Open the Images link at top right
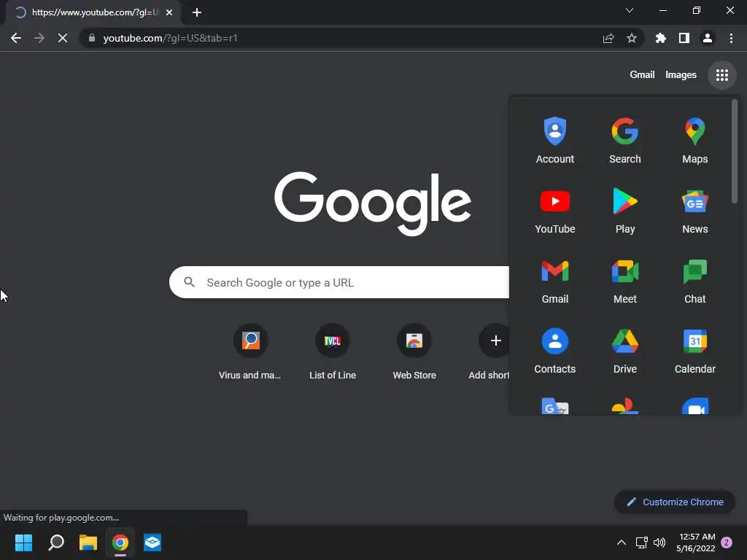747x560 pixels. (x=681, y=75)
